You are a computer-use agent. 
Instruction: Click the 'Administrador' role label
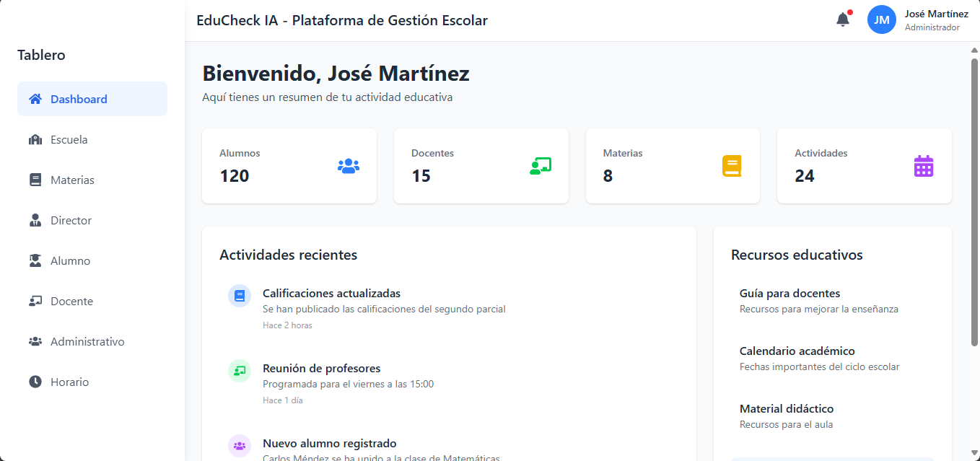[x=932, y=27]
